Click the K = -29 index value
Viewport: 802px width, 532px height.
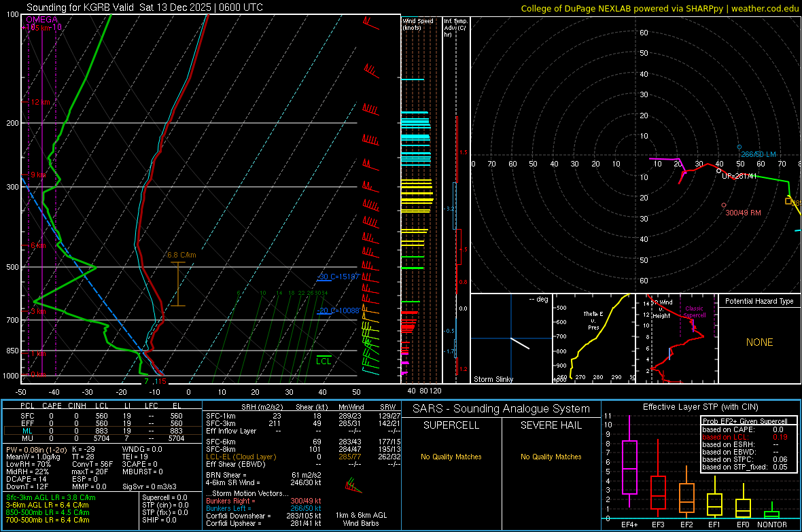(84, 449)
